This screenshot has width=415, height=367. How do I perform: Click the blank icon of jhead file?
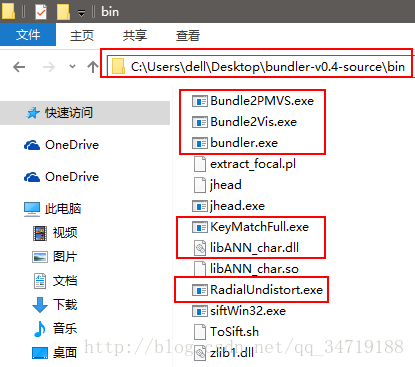coord(200,185)
